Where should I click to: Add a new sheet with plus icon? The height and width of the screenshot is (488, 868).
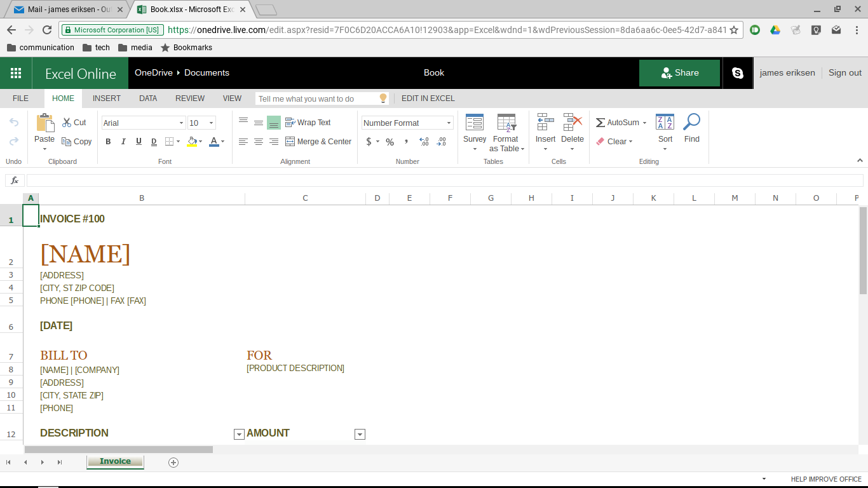click(x=173, y=463)
